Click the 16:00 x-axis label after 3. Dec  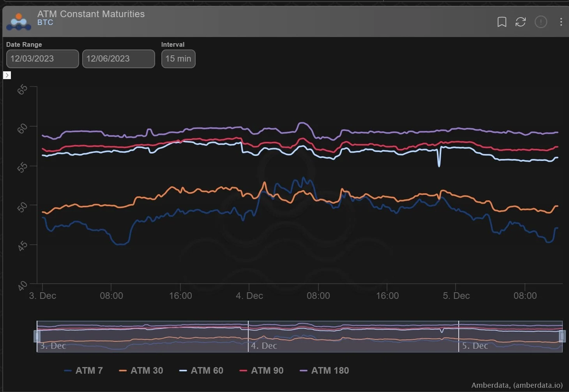click(180, 296)
